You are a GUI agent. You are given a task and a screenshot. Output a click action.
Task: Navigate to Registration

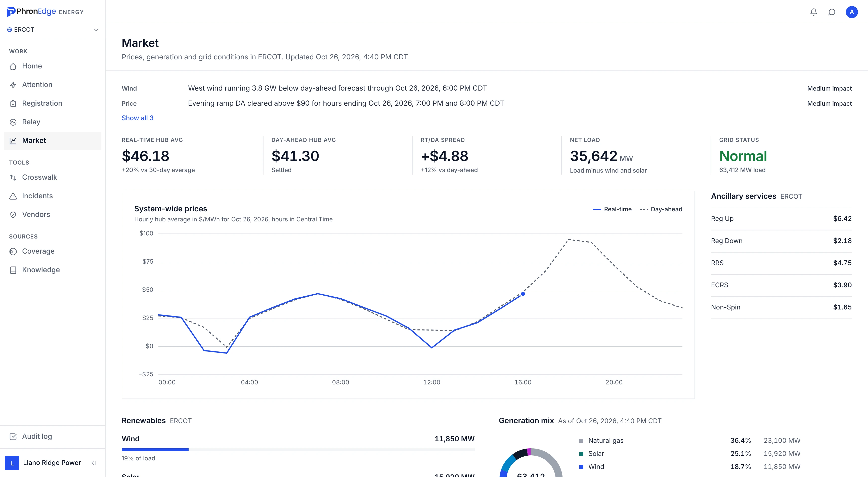[53, 103]
